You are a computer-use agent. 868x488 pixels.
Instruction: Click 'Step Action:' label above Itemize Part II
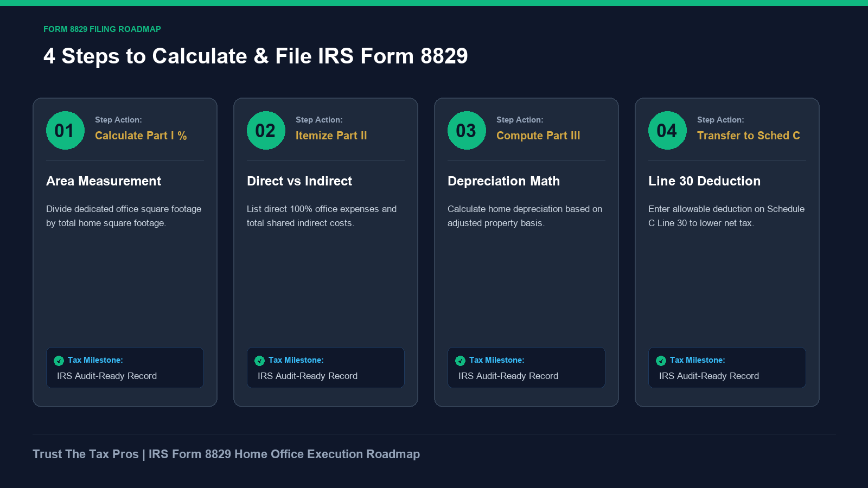coord(319,120)
